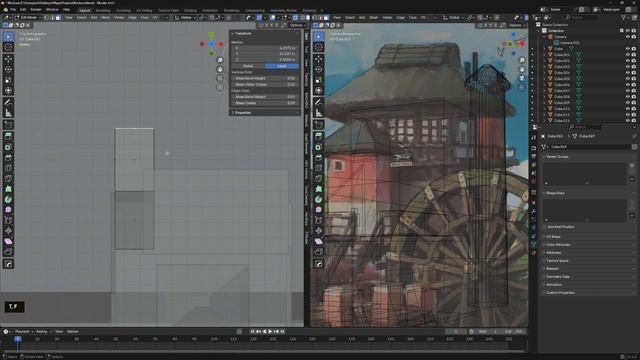Hide Cube.001 with its eye icon

coord(628,55)
